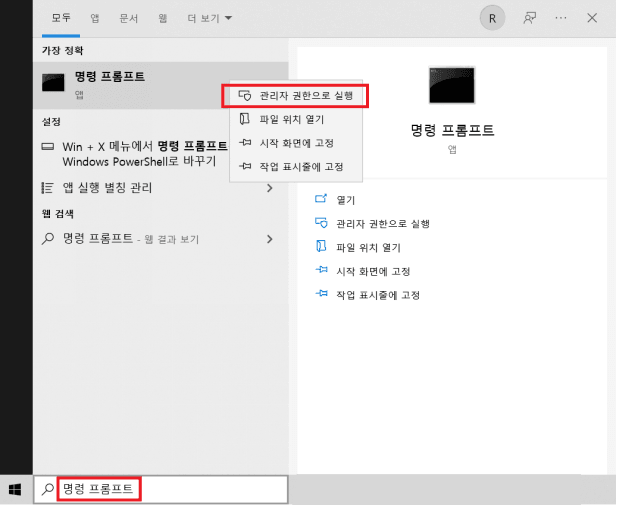Click the keyboard icon beside Win + X setting

click(x=48, y=147)
